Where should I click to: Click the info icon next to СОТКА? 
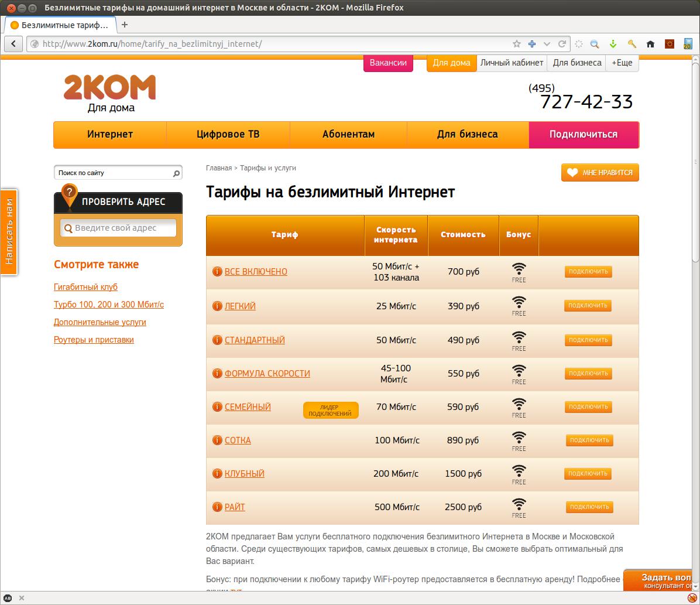pyautogui.click(x=217, y=440)
